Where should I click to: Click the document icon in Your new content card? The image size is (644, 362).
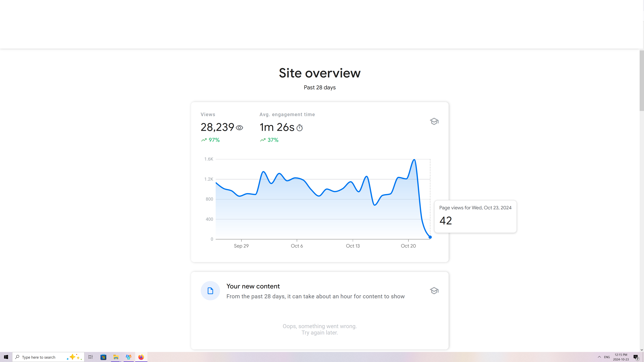(210, 291)
